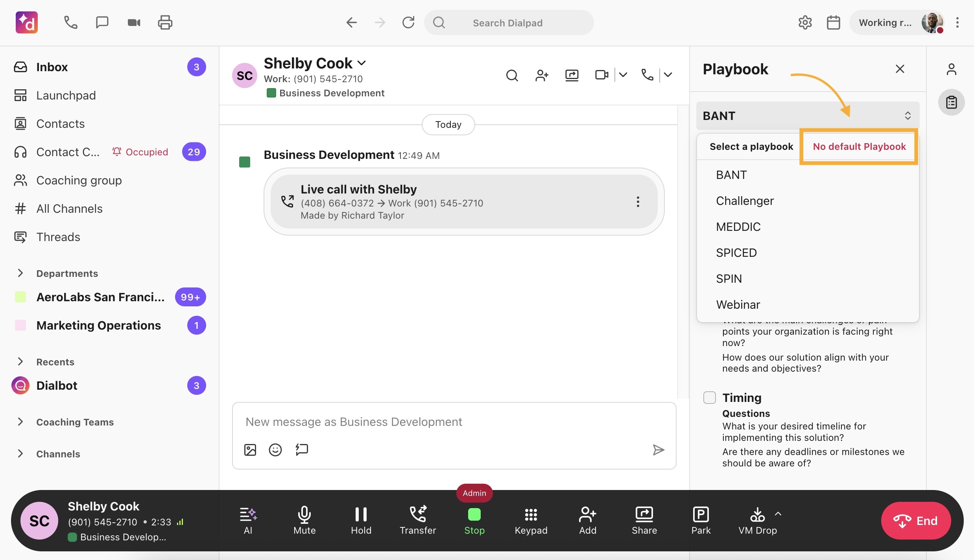Reload with the refresh icon
Screen dimensions: 974x560
(x=408, y=22)
